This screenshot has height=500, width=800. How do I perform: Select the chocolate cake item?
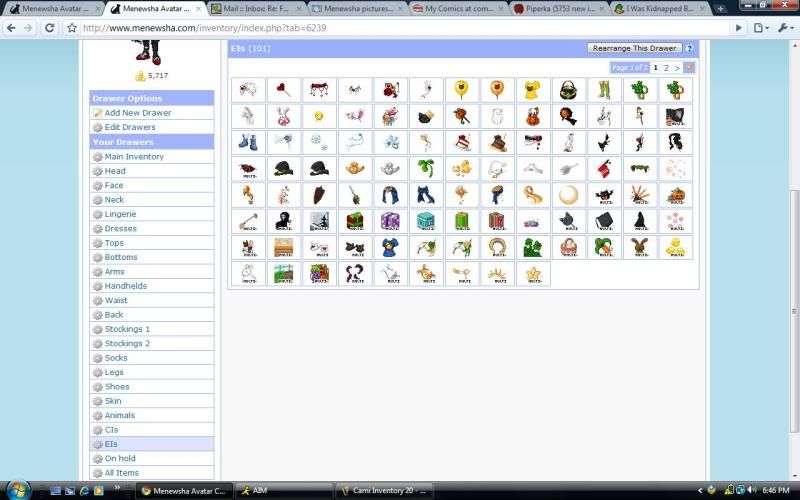(x=497, y=142)
